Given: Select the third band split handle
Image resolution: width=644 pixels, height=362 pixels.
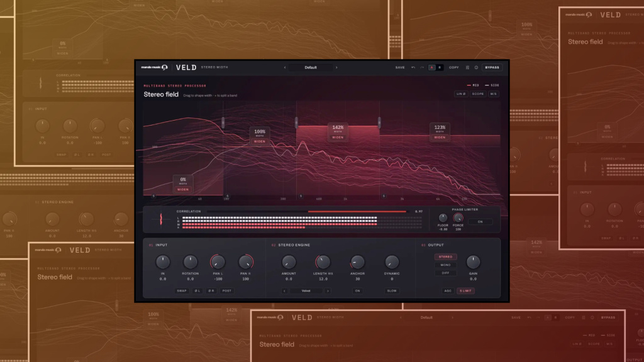Looking at the screenshot, I should point(379,123).
